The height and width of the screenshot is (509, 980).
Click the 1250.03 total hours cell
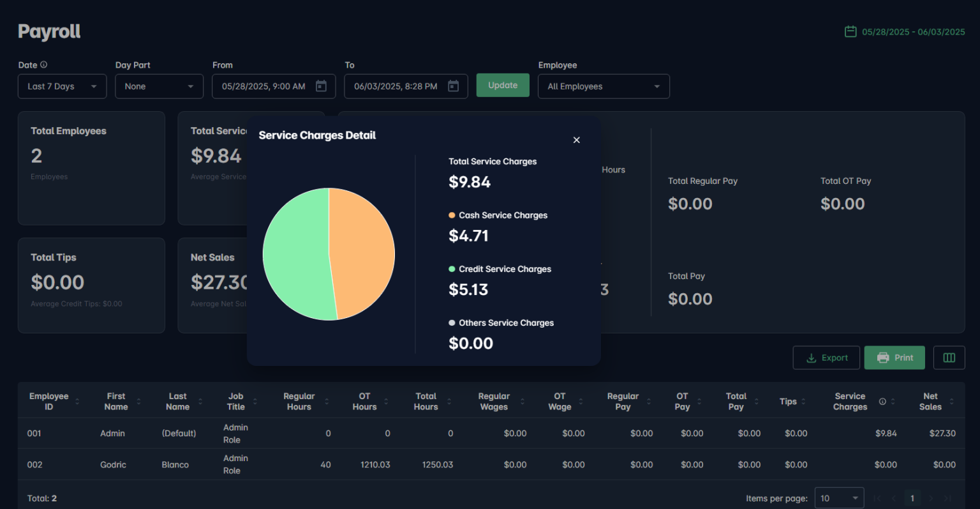tap(438, 464)
